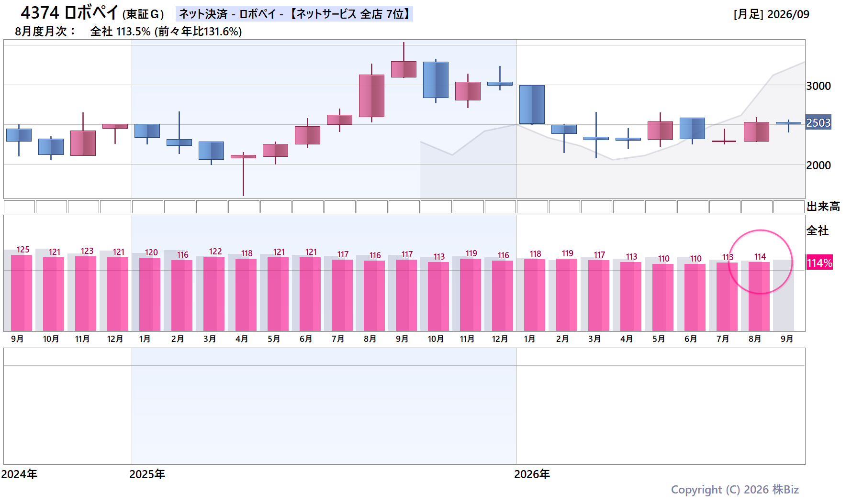Click the "全社" series label
The image size is (852, 504).
tap(818, 231)
